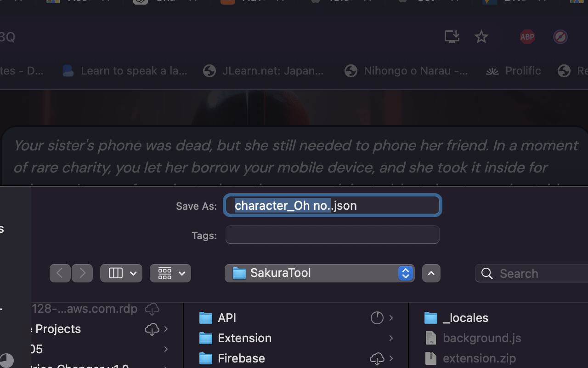This screenshot has height=368, width=588.
Task: Open the Nihongo o Narau bookmark
Action: 407,71
